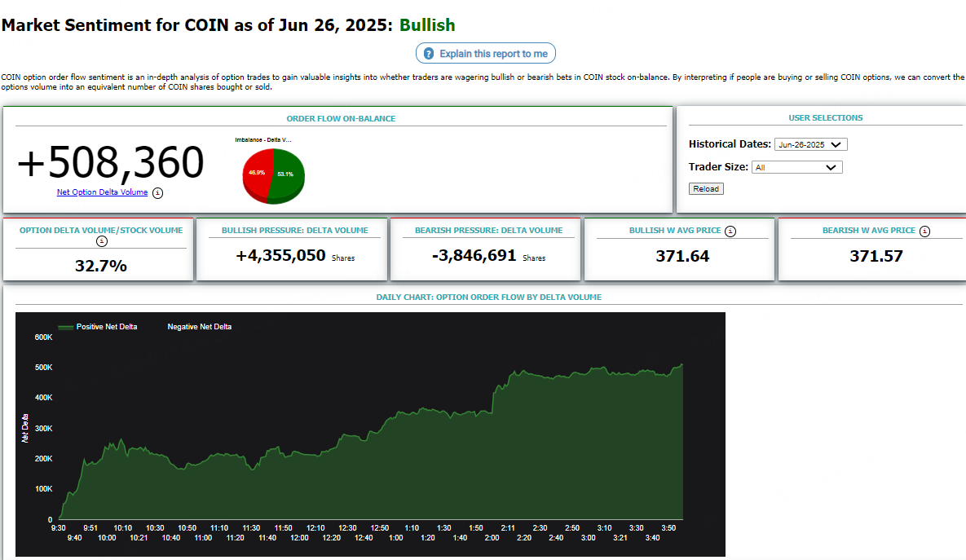
Task: Click the info icon next to Net Option Delta Volume
Action: tap(157, 193)
